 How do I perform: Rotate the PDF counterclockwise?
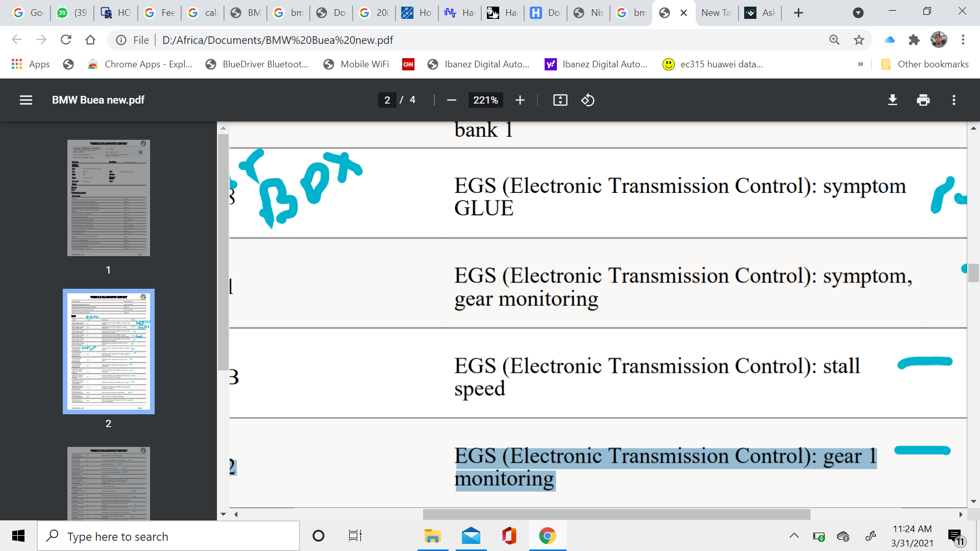tap(587, 100)
